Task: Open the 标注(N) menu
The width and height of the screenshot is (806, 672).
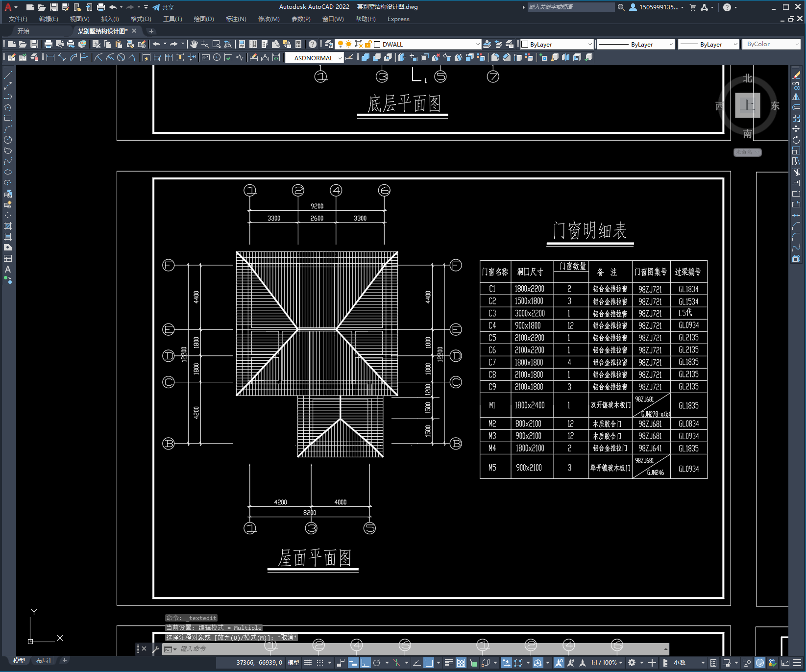Action: point(236,19)
